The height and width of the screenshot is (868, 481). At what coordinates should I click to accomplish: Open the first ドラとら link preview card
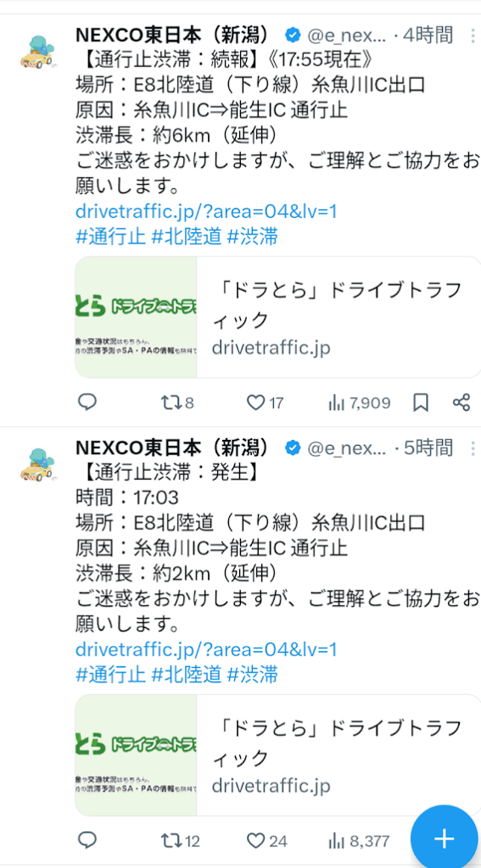[277, 317]
